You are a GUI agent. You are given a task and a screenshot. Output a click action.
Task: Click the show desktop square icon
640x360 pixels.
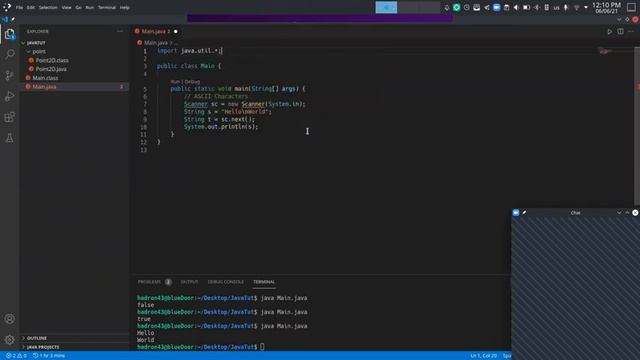click(x=631, y=7)
